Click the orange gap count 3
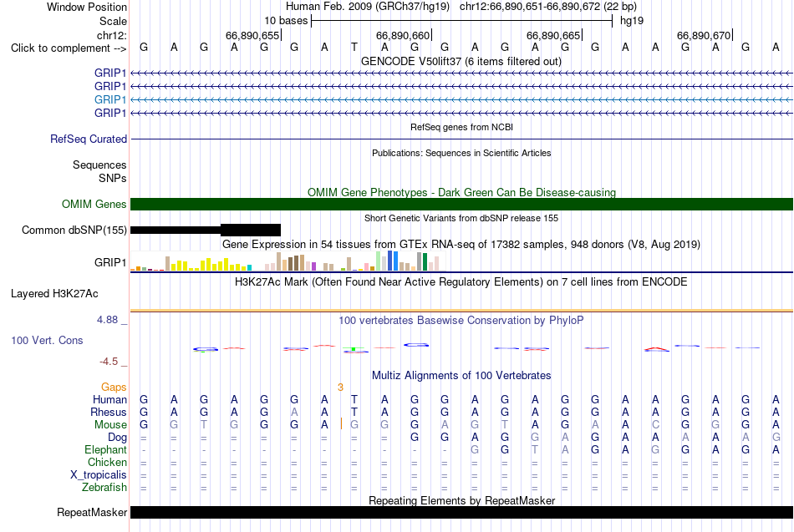Image resolution: width=794 pixels, height=532 pixels. [340, 388]
